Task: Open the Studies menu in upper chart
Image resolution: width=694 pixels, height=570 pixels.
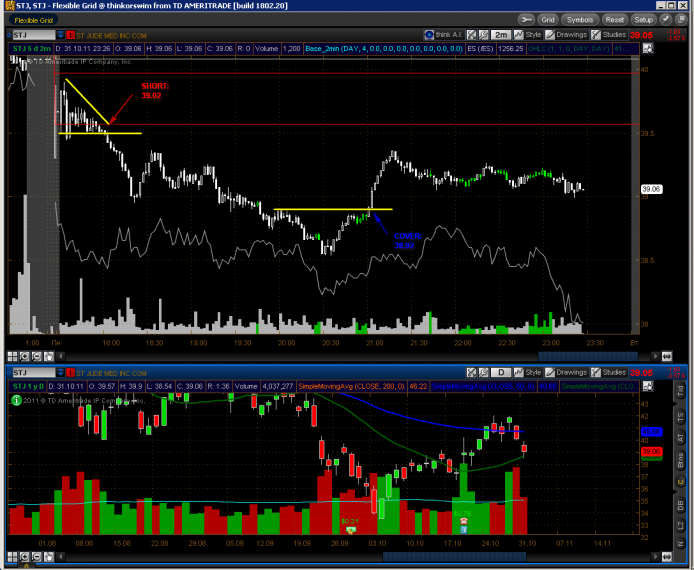Action: pyautogui.click(x=609, y=35)
